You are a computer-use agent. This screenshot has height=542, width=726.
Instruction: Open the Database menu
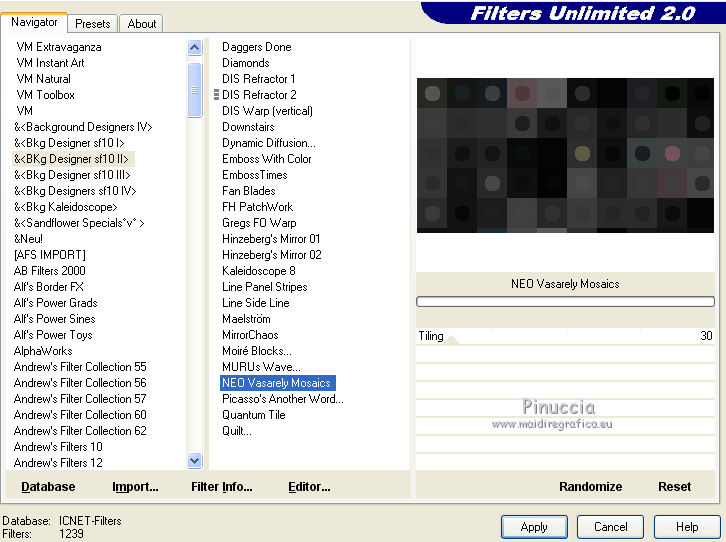pos(48,486)
